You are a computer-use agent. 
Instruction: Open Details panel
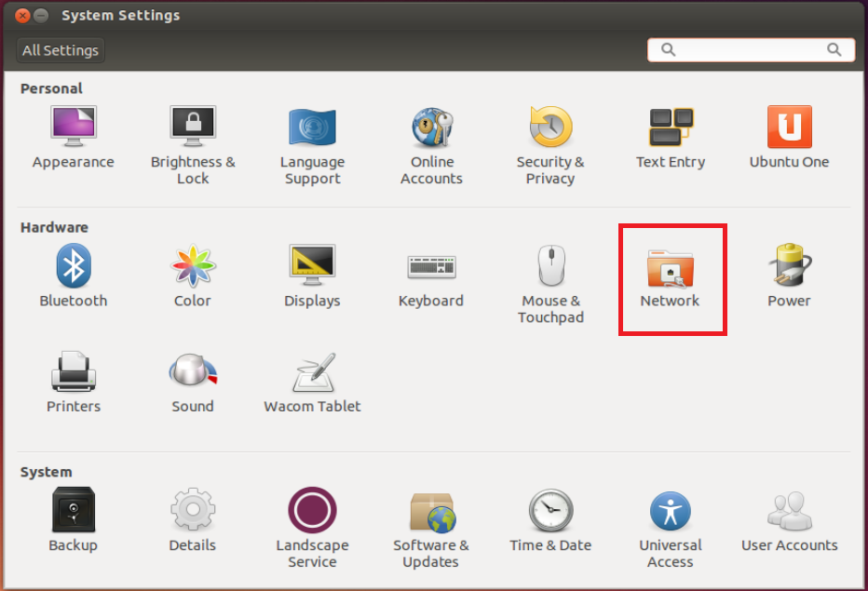click(x=193, y=520)
